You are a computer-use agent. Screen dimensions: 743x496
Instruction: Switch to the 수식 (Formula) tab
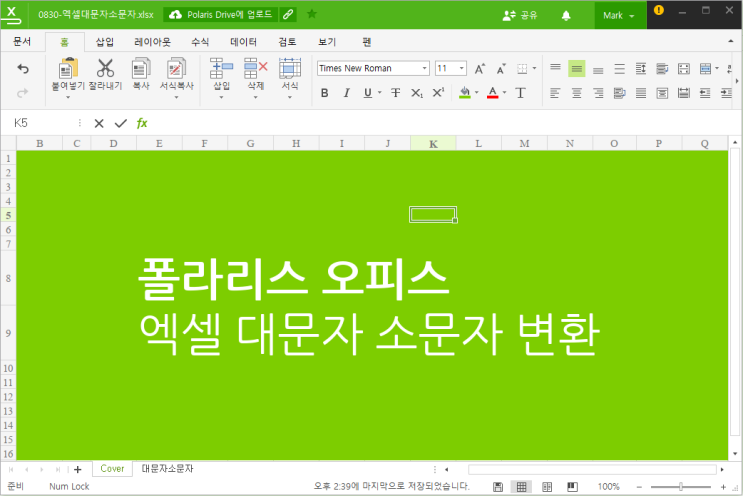click(200, 42)
